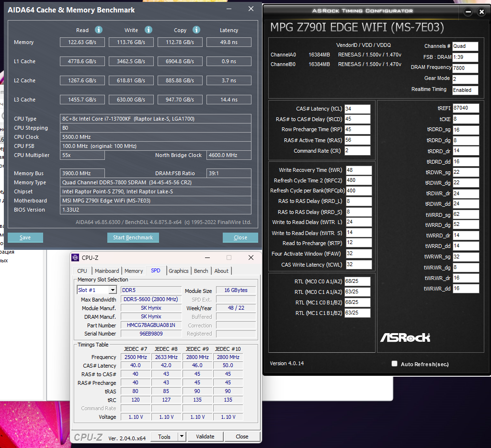Minimize the ASRock Timing Configurator window
491x448 pixels.
(x=468, y=12)
